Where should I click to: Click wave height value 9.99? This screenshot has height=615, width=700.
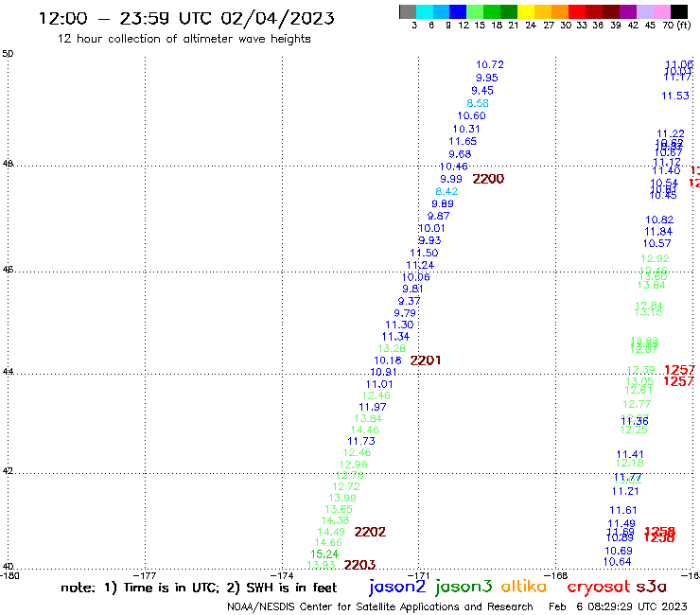[451, 179]
